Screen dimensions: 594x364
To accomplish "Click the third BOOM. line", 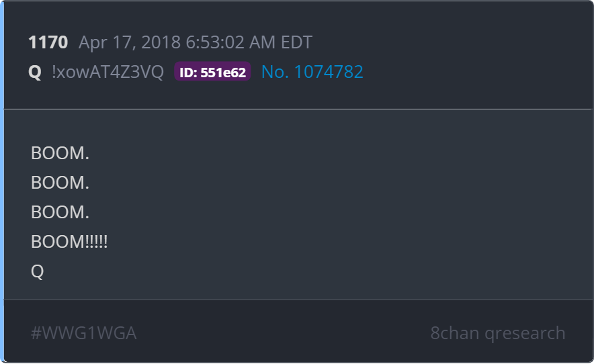I will 60,212.
